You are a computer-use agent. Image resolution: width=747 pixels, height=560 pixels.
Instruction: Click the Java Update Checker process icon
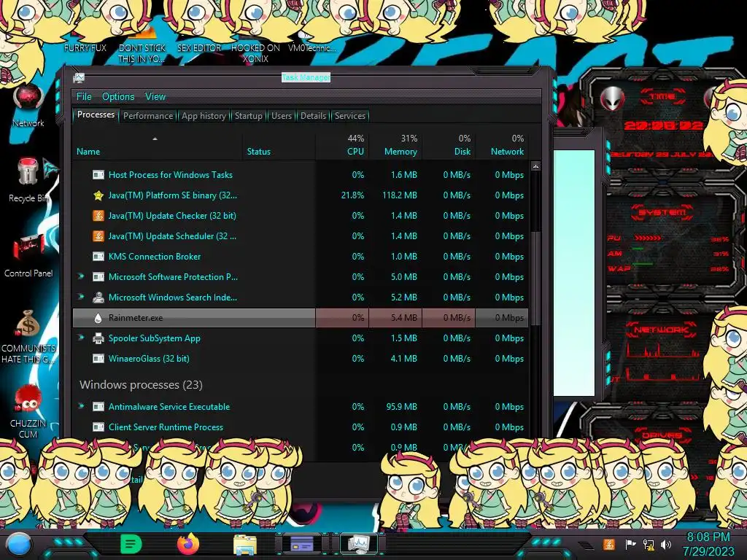click(x=98, y=216)
